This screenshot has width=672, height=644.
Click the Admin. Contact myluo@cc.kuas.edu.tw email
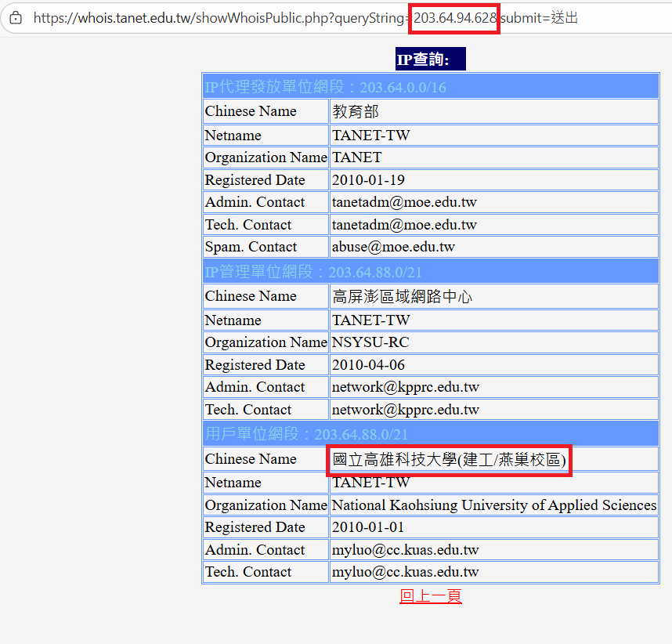click(405, 550)
